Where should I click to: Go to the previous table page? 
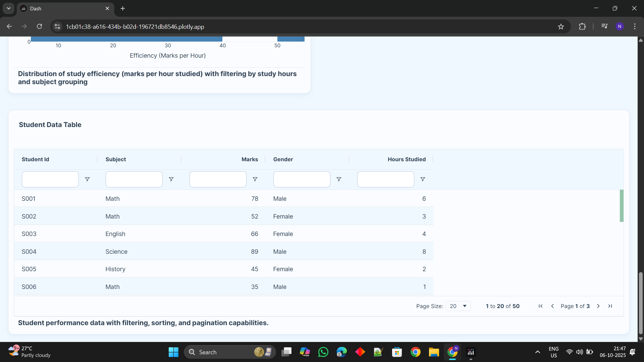tap(552, 306)
